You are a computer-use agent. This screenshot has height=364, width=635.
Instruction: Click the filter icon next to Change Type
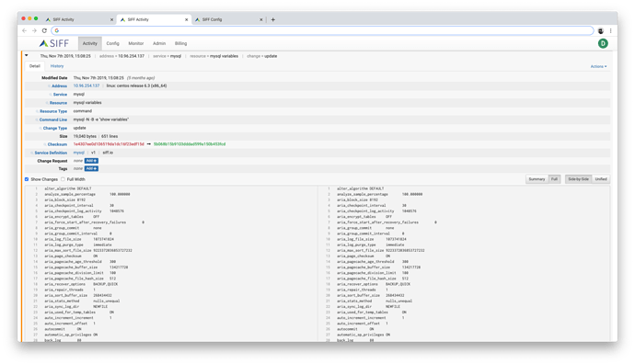click(x=40, y=128)
